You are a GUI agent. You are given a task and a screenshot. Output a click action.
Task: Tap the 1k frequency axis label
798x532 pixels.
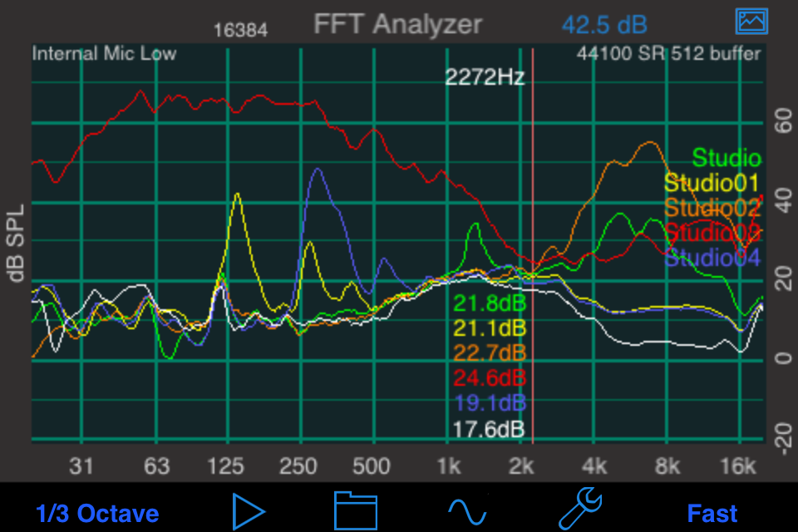pos(448,465)
